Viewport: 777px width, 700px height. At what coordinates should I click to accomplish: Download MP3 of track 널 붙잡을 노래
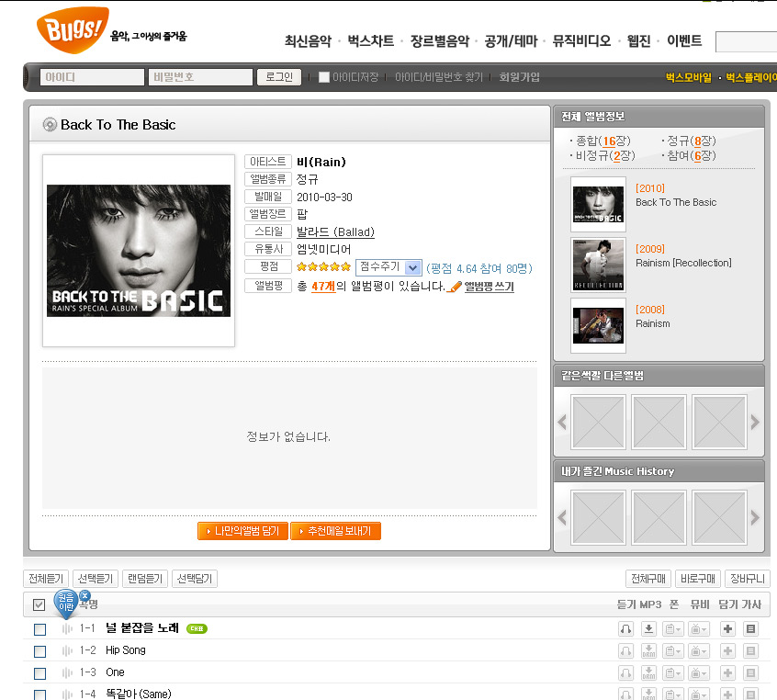648,628
